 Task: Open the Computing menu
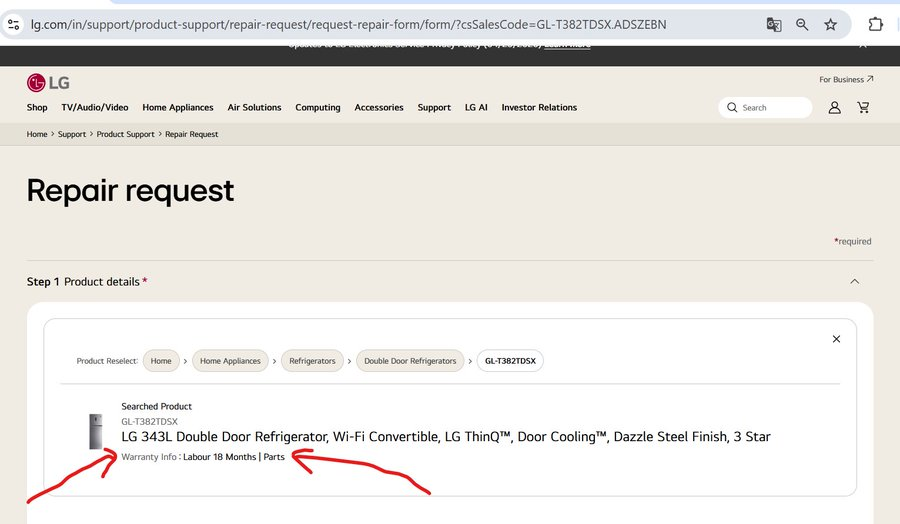[x=318, y=107]
